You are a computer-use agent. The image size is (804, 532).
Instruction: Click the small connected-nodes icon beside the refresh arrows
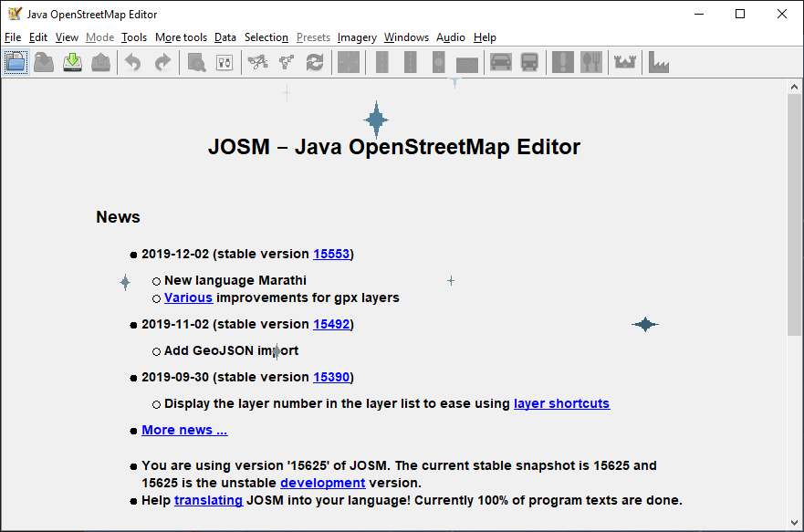point(287,63)
